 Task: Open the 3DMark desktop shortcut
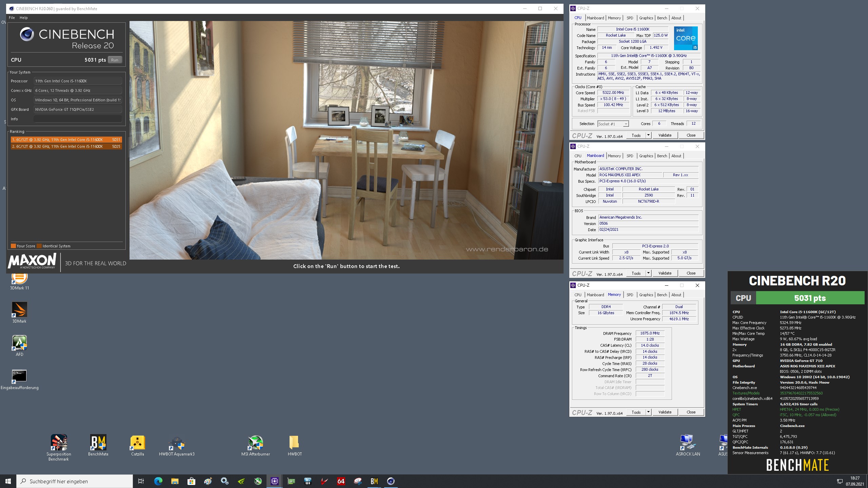point(19,312)
